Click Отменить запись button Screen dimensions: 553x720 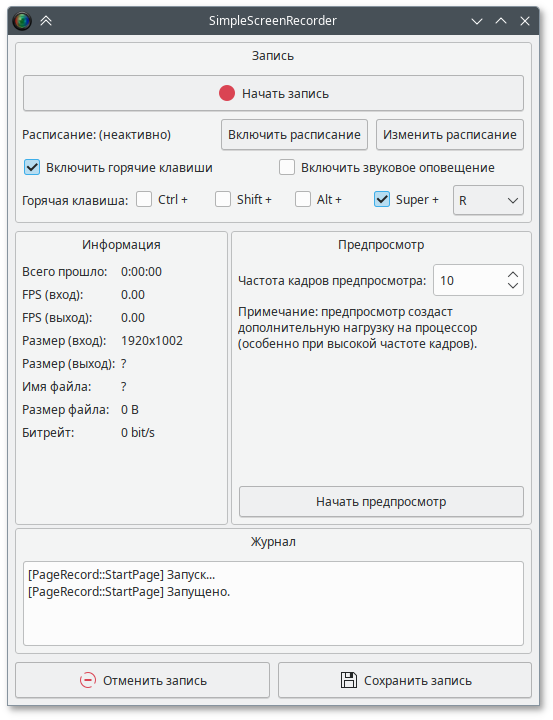(142, 680)
